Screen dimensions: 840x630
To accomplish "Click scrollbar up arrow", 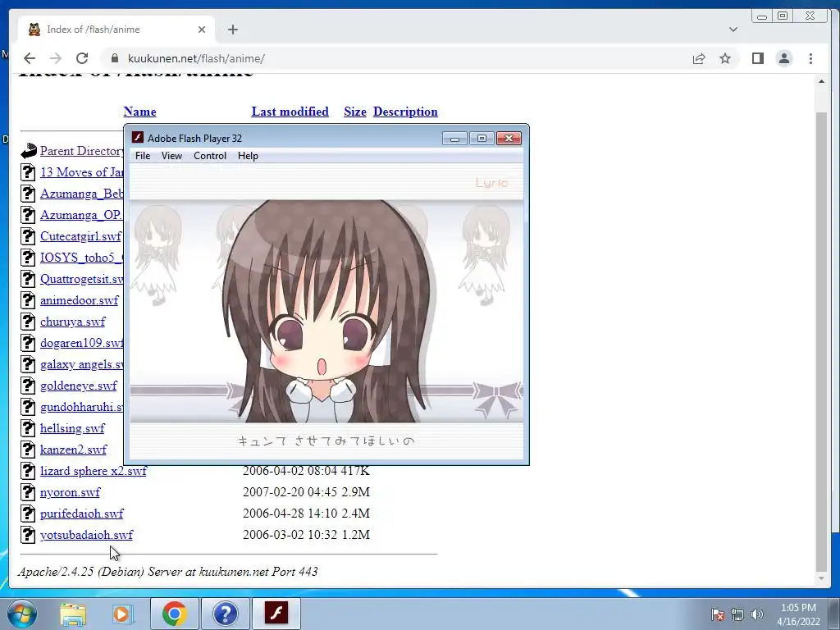I will point(820,81).
